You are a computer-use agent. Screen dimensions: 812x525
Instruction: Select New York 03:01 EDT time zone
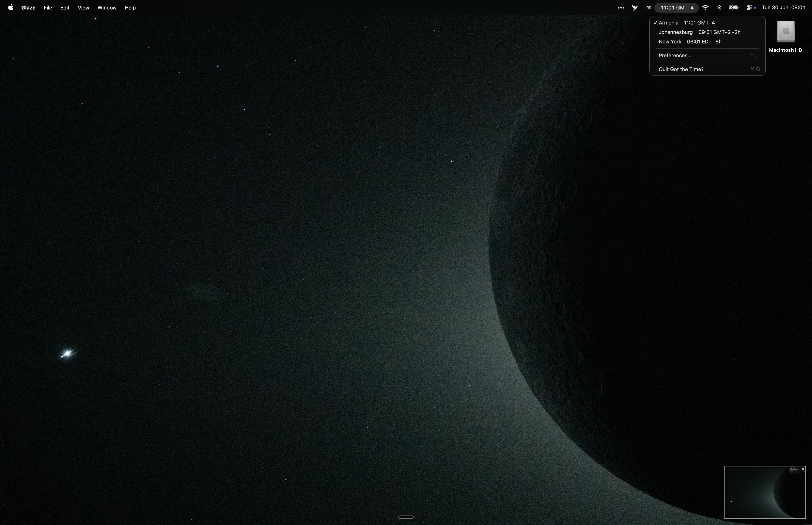[707, 42]
